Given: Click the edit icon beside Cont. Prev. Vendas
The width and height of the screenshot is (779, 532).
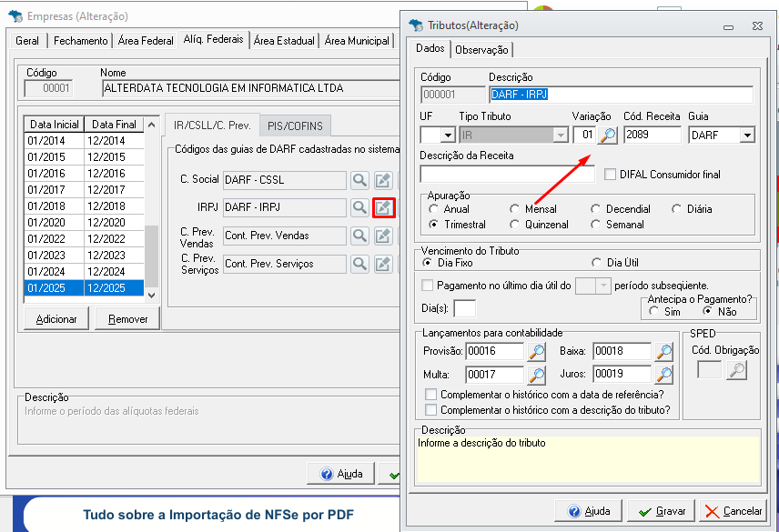Looking at the screenshot, I should (383, 236).
